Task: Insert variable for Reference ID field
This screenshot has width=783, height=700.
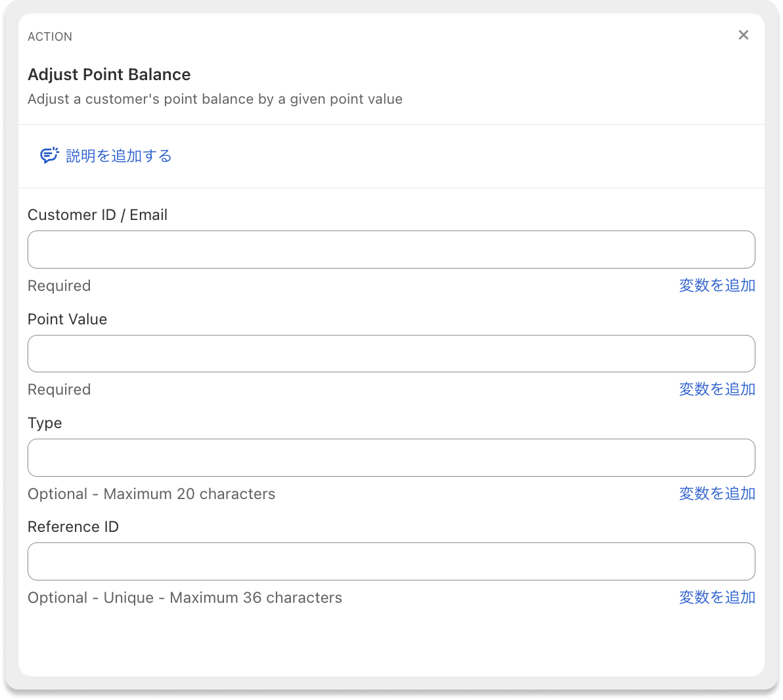Action: [717, 598]
